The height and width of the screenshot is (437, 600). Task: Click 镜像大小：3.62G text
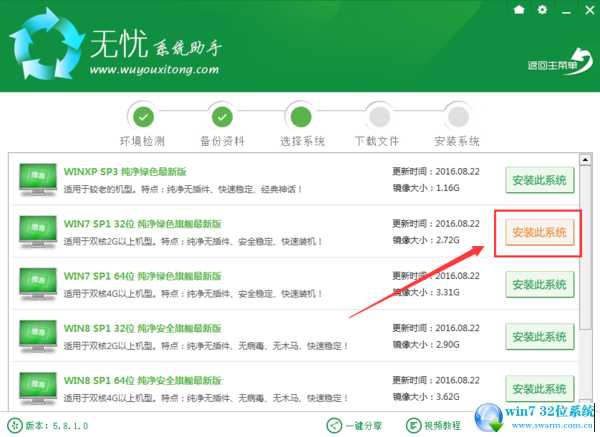coord(426,397)
